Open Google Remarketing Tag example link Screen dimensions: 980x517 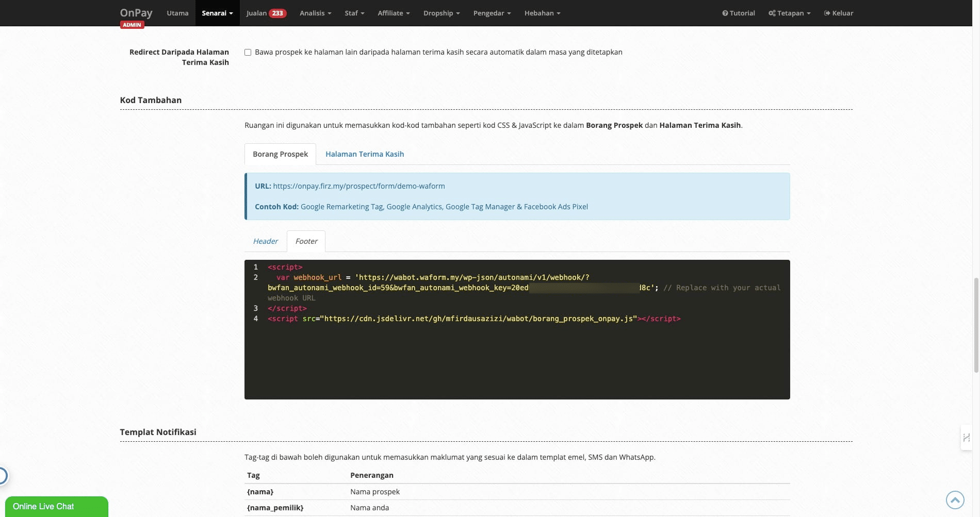coord(341,207)
